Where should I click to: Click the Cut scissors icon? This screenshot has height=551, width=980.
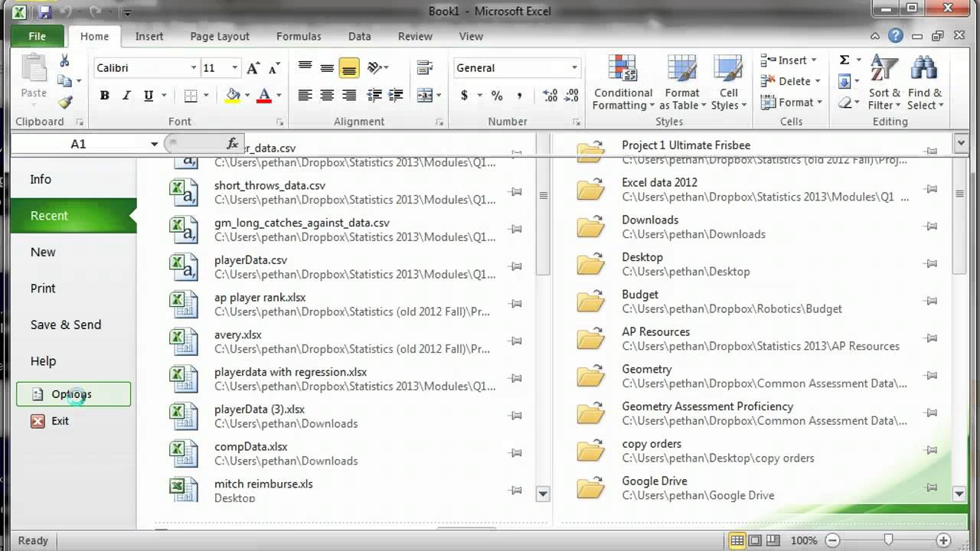click(64, 61)
